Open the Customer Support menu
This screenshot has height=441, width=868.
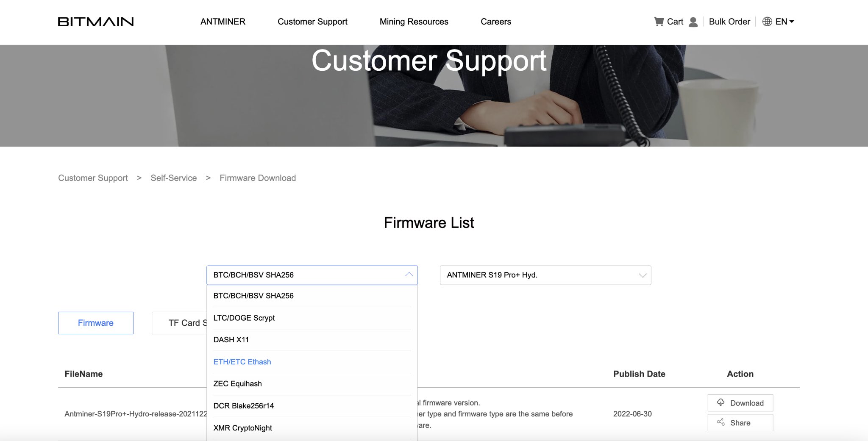(x=312, y=22)
